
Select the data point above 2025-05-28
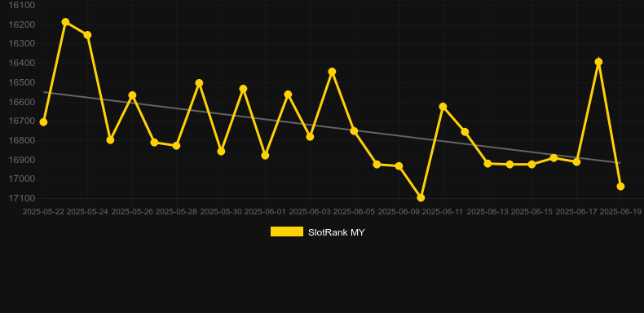point(176,145)
